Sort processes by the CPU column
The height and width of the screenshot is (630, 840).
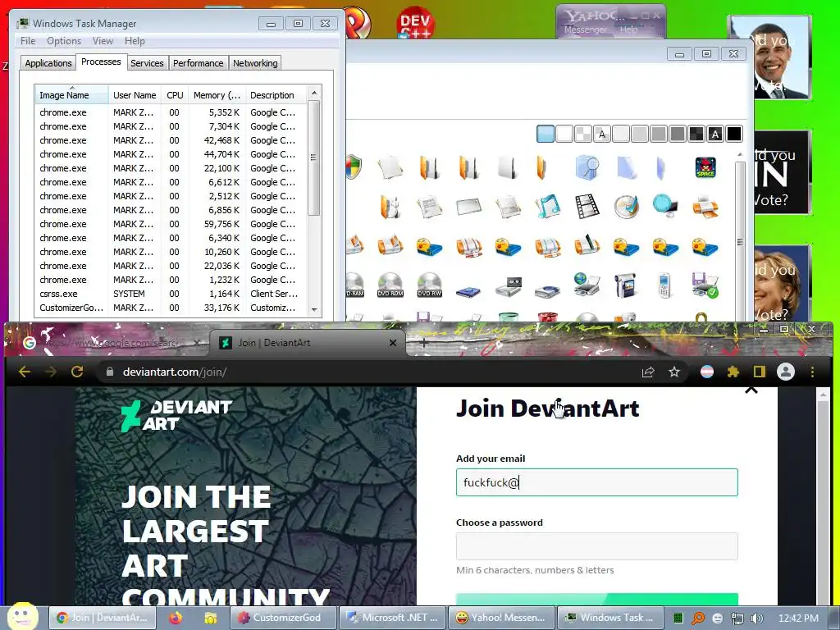[x=175, y=95]
